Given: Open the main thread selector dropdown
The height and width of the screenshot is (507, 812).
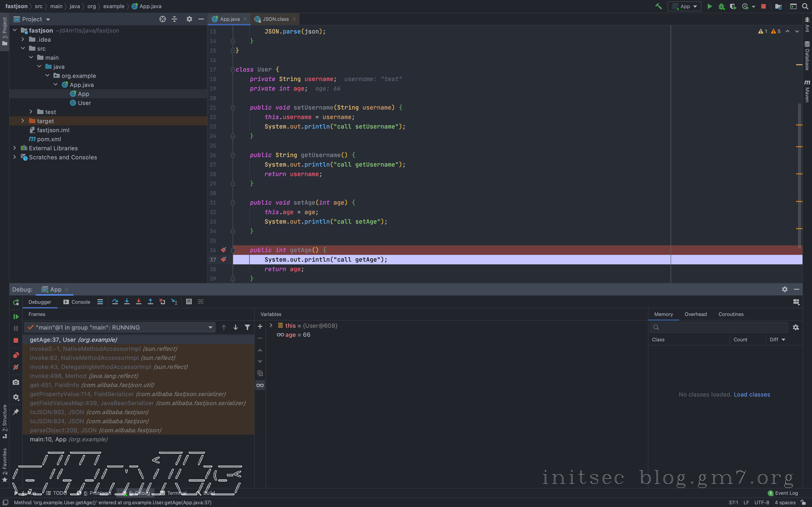Looking at the screenshot, I should coord(210,328).
